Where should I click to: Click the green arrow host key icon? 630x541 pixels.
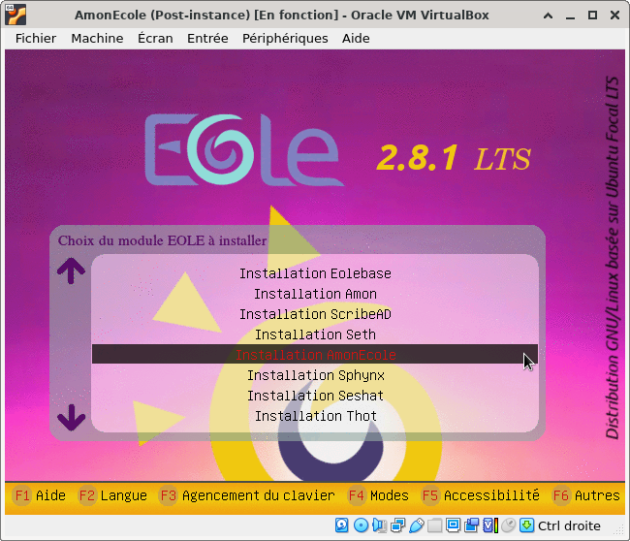527,525
